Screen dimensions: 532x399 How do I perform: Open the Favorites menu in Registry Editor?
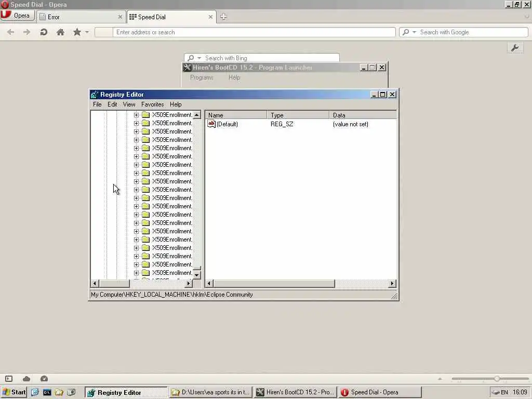click(x=152, y=104)
